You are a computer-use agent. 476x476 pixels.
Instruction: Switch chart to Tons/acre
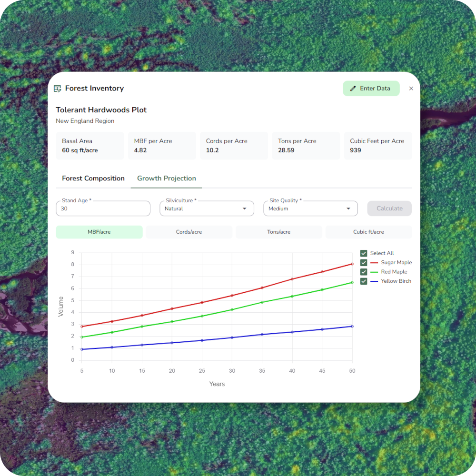point(279,232)
